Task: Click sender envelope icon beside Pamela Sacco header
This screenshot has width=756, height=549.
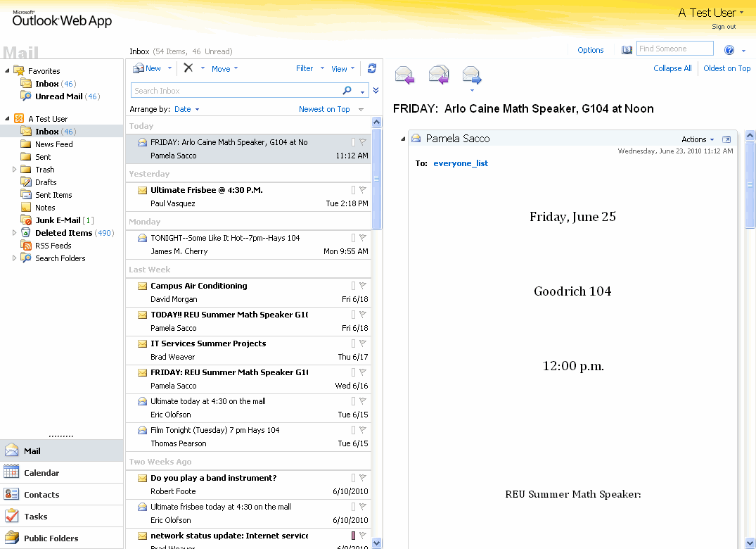Action: [x=416, y=139]
